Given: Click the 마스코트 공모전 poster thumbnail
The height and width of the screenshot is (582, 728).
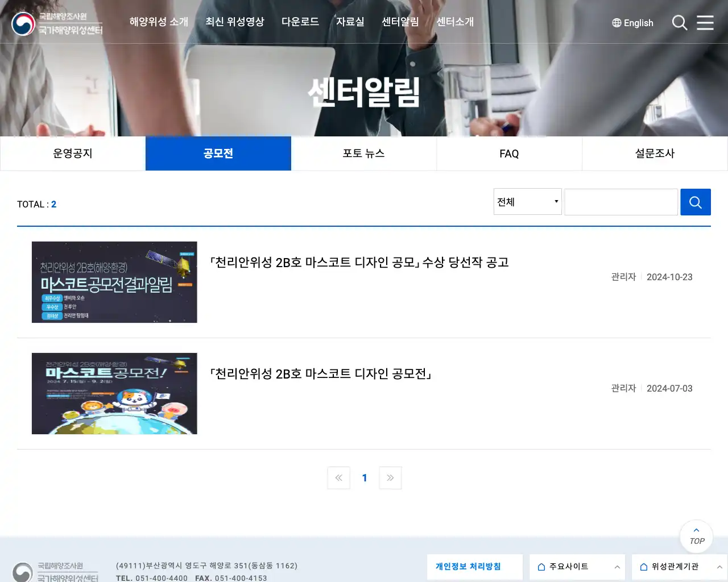Looking at the screenshot, I should [114, 393].
